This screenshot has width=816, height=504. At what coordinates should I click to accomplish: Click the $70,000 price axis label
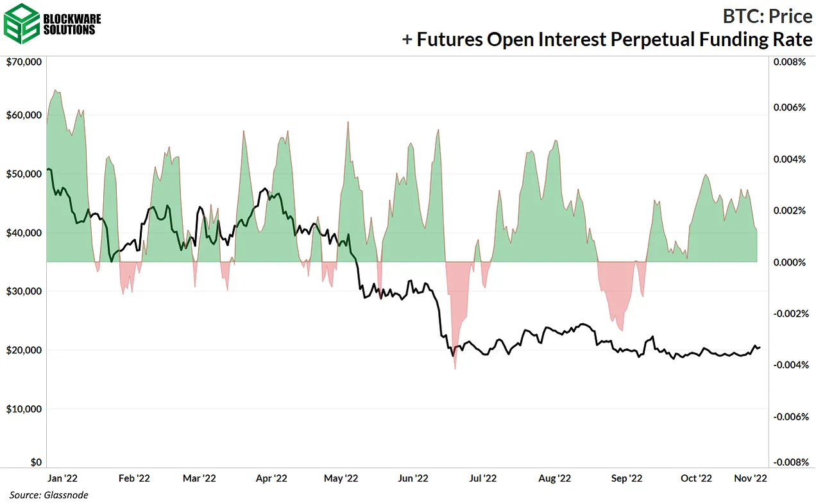tap(24, 62)
